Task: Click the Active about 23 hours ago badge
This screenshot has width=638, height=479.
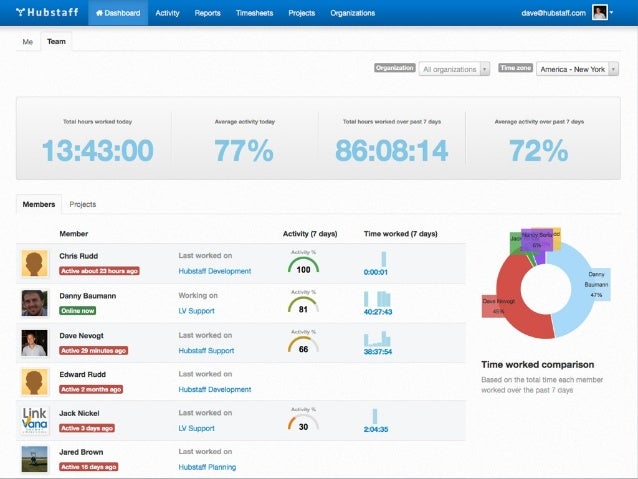Action: [x=99, y=271]
